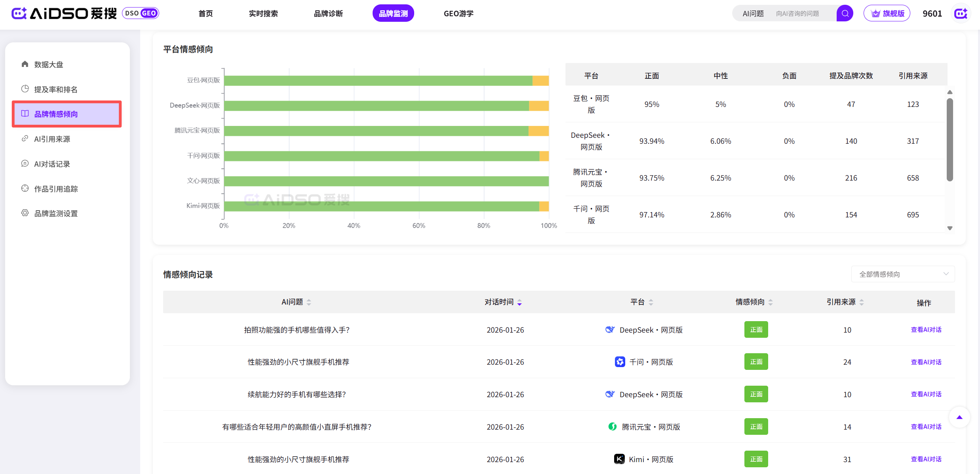Click the AI引用来源 link icon
Viewport: 980px width, 474px height.
pos(25,139)
